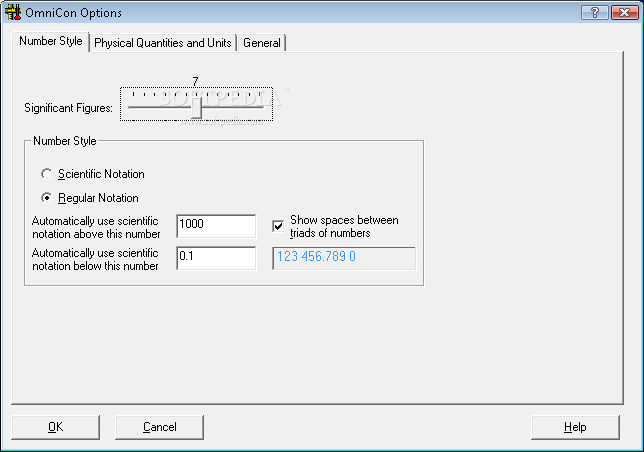Click the 'Significant Figures:' label
The image size is (644, 452).
click(68, 108)
